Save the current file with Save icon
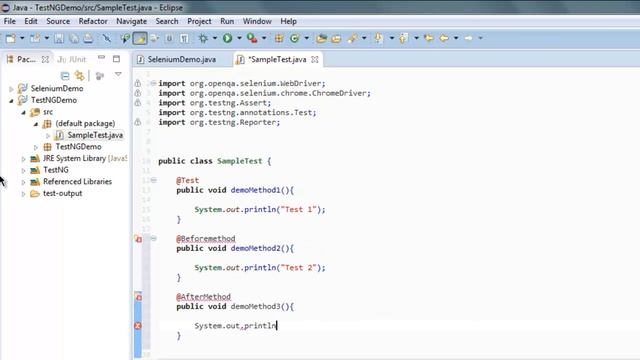 (x=59, y=38)
